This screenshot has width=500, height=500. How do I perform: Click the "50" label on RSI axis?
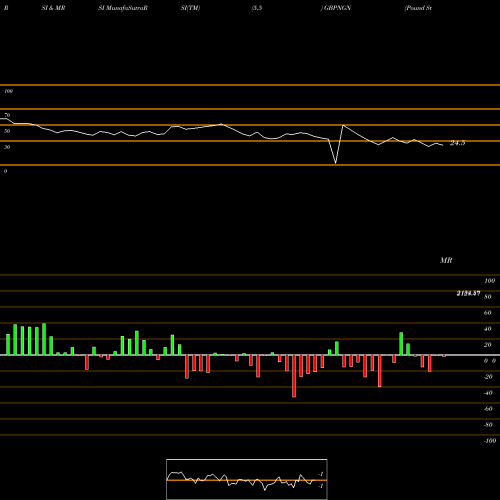[7, 131]
